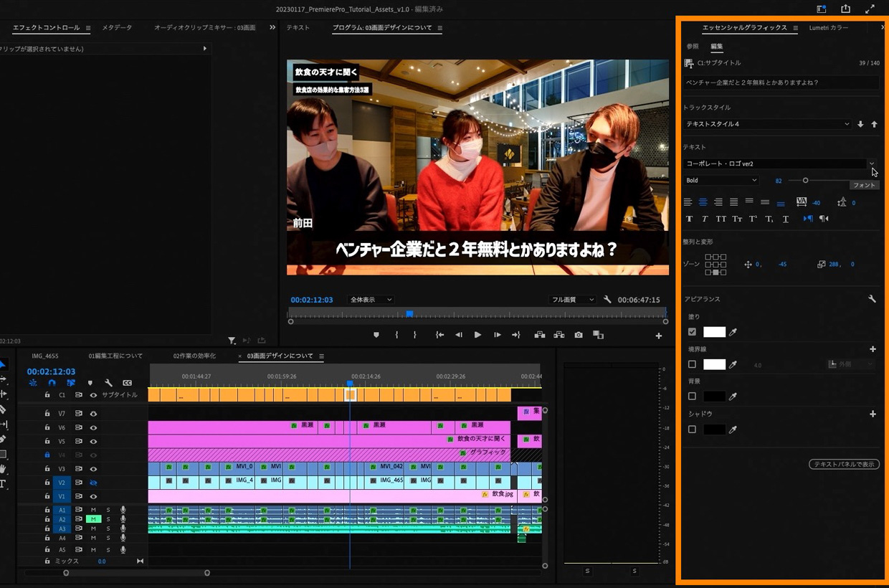Enable Shadow checkbox
Image resolution: width=889 pixels, height=588 pixels.
tap(692, 430)
